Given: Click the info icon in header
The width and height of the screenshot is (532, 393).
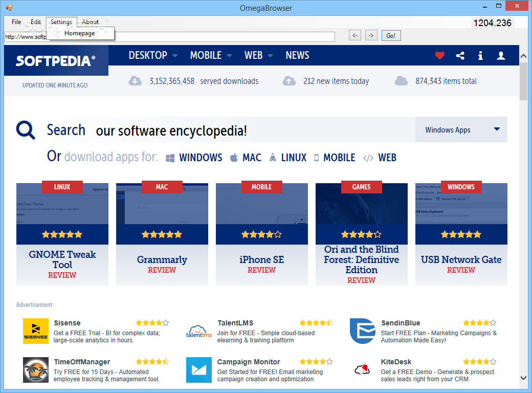Looking at the screenshot, I should pyautogui.click(x=480, y=56).
